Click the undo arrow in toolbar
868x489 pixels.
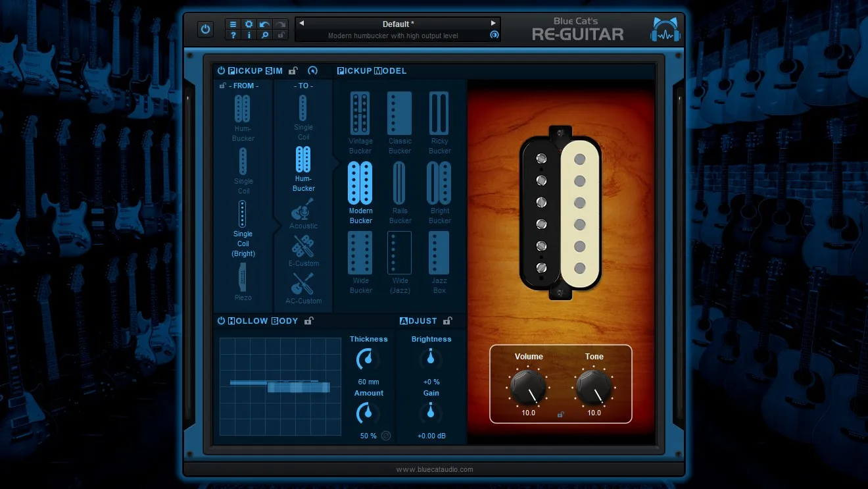pyautogui.click(x=265, y=24)
